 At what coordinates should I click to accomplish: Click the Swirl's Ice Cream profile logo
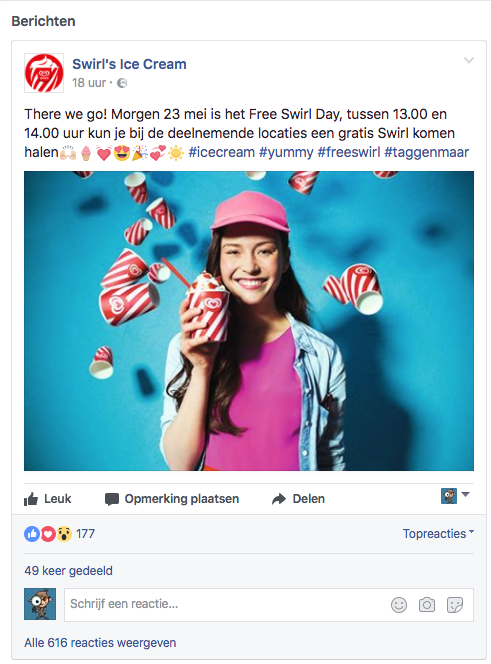(44, 73)
